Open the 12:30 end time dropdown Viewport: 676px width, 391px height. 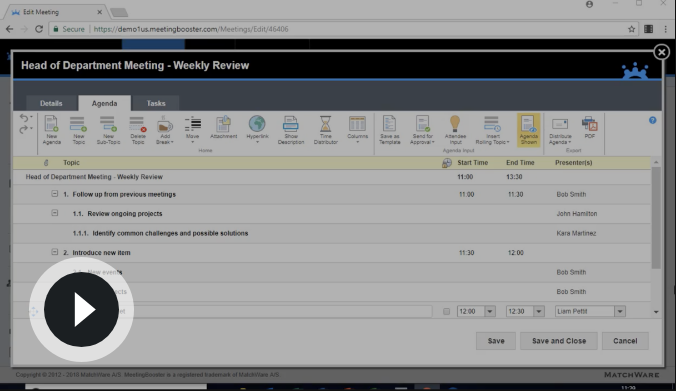pos(538,311)
